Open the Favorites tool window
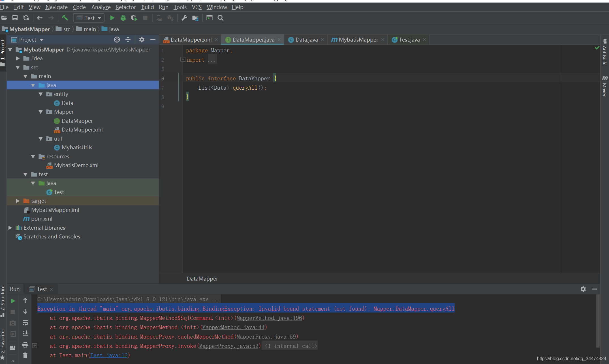This screenshot has width=609, height=364. point(3,344)
